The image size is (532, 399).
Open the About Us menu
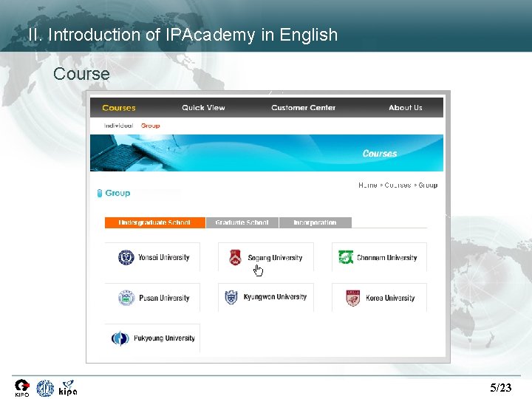coord(406,108)
